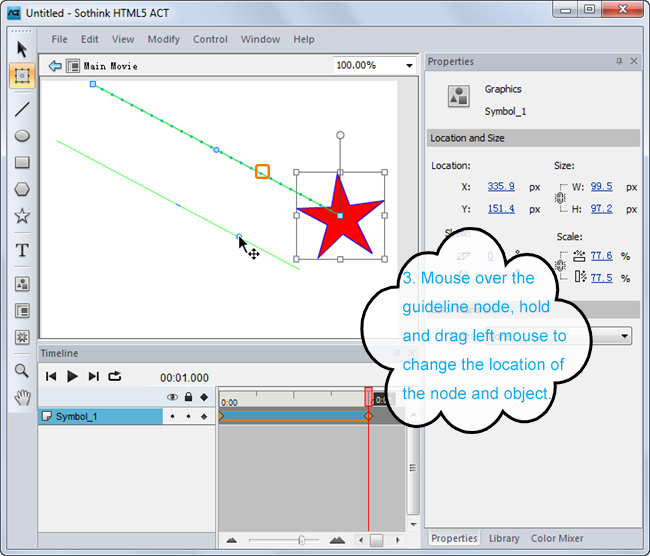
Task: Select the Transform tool in the toolbox
Action: [22, 75]
